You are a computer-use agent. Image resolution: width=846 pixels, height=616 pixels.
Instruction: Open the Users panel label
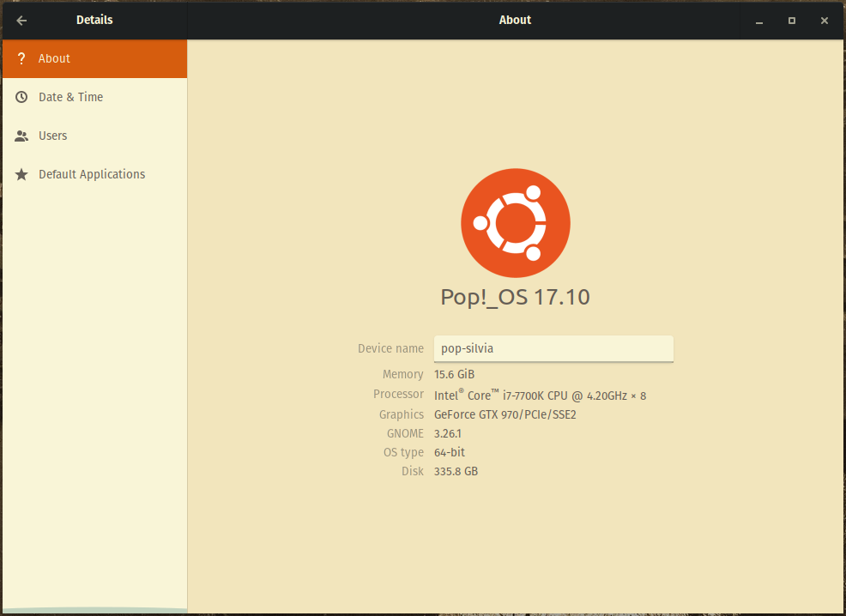53,136
